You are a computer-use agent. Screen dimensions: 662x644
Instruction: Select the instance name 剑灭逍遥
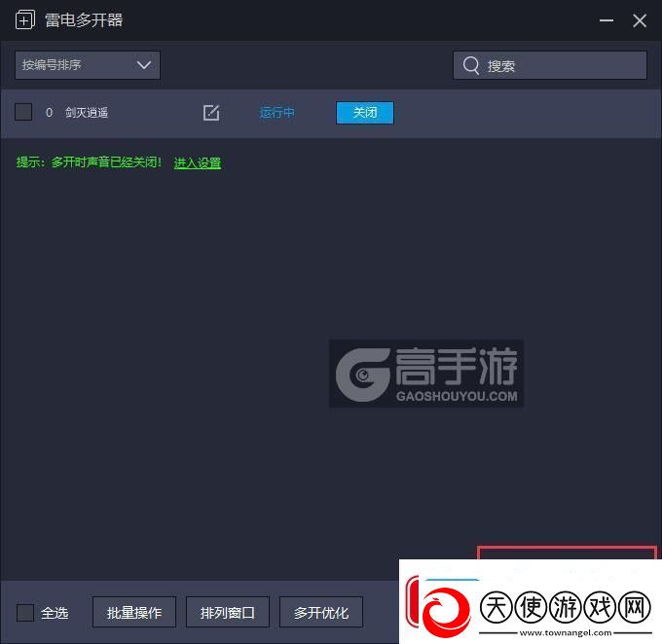87,113
